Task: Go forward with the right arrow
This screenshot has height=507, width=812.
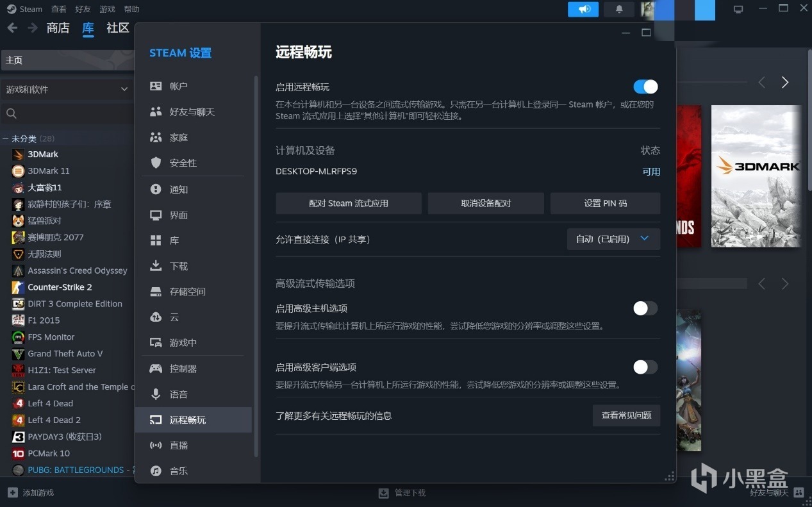Action: point(33,28)
